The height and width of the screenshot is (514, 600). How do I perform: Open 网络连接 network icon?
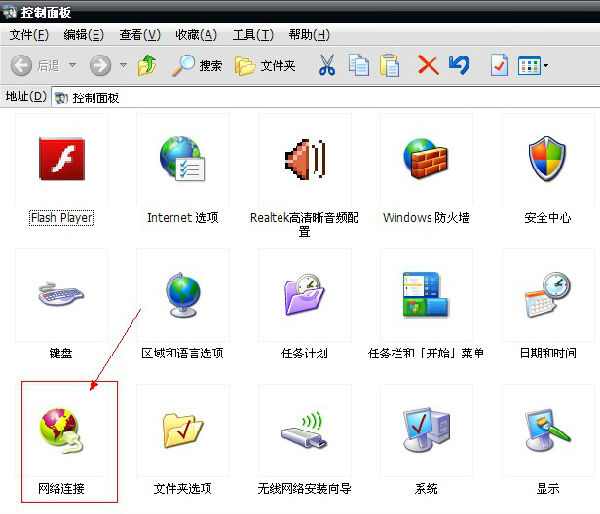coord(61,431)
